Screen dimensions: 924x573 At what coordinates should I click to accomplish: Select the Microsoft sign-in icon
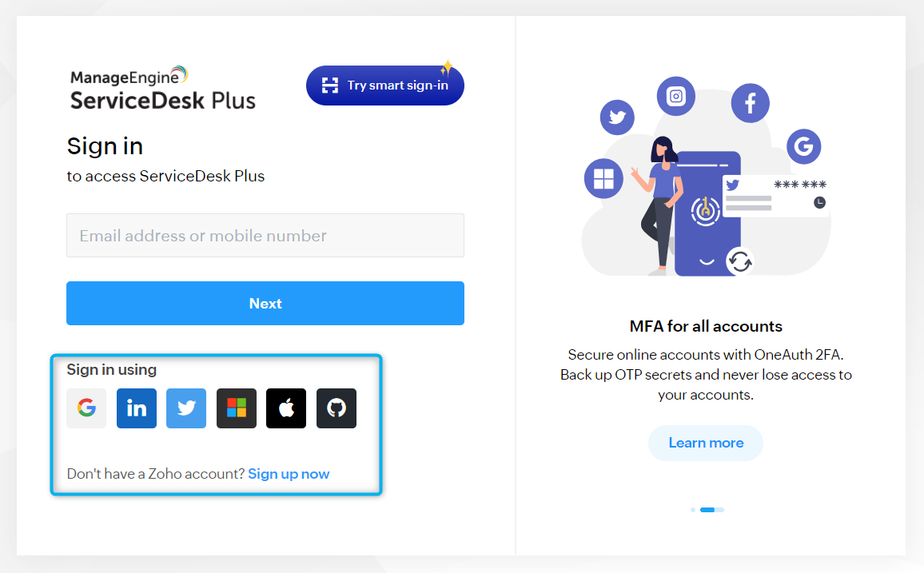[237, 408]
